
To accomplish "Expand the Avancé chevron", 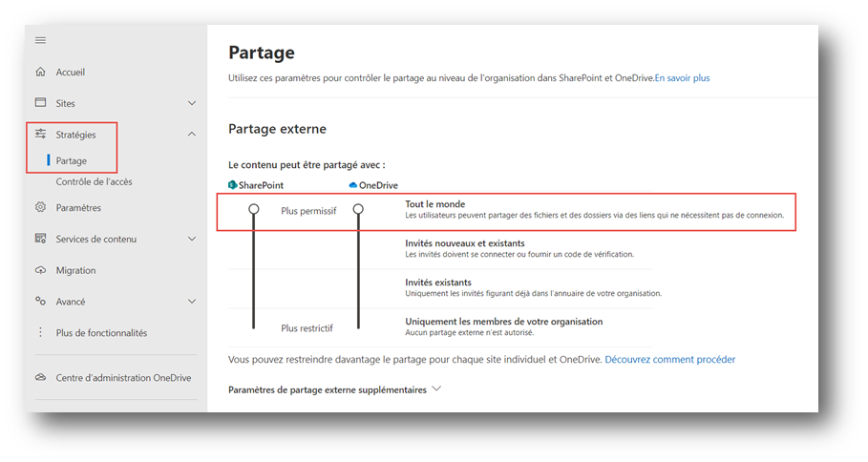I will click(192, 302).
